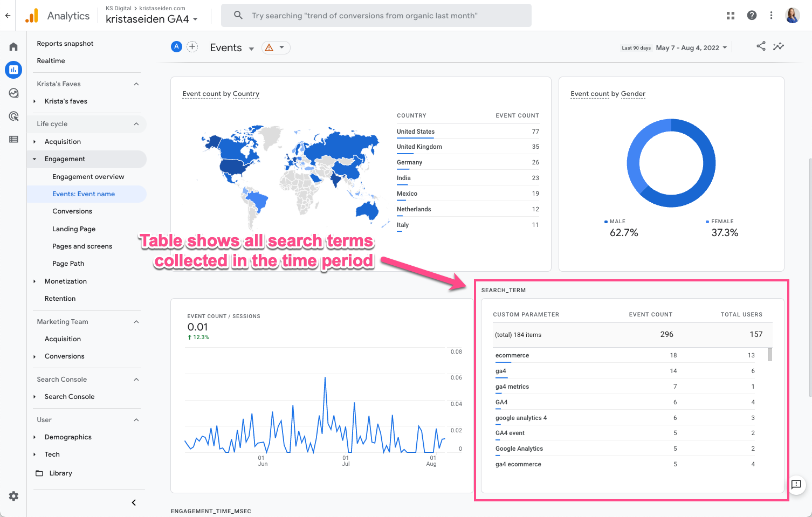
Task: Open the Realtime report
Action: (x=51, y=61)
